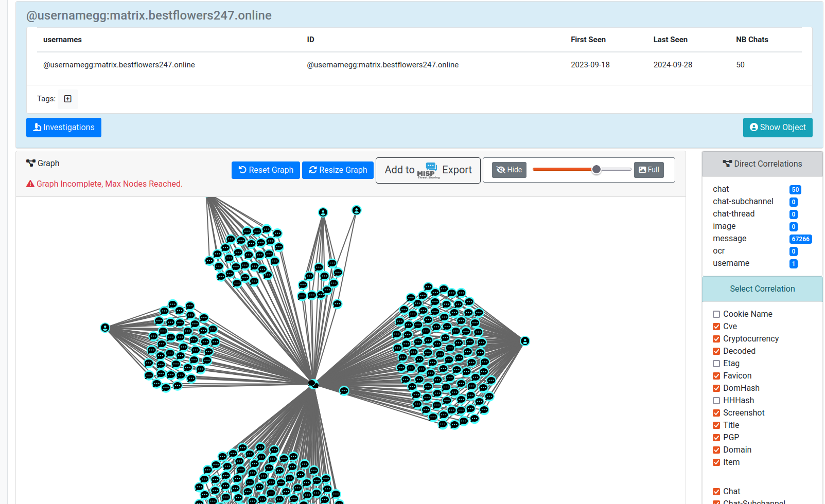Click the Select Correlation panel header
825x504 pixels.
tap(762, 289)
